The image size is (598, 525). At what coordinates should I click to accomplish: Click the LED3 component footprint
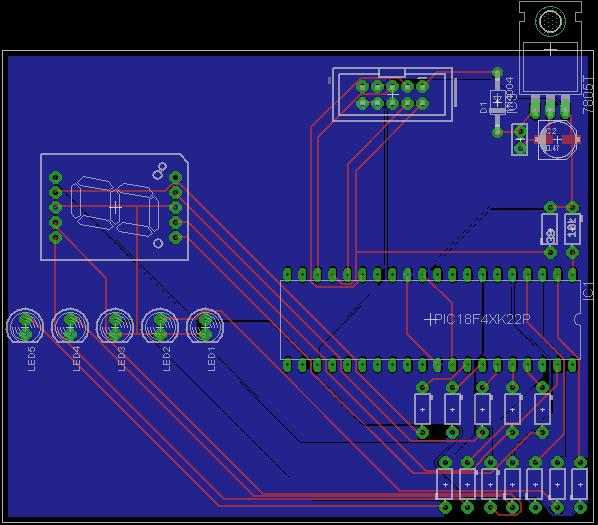115,326
